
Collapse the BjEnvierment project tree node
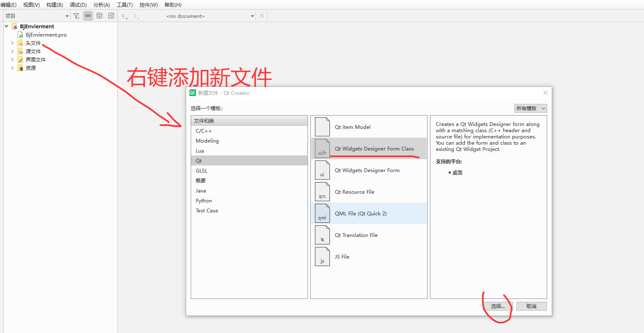[x=6, y=26]
